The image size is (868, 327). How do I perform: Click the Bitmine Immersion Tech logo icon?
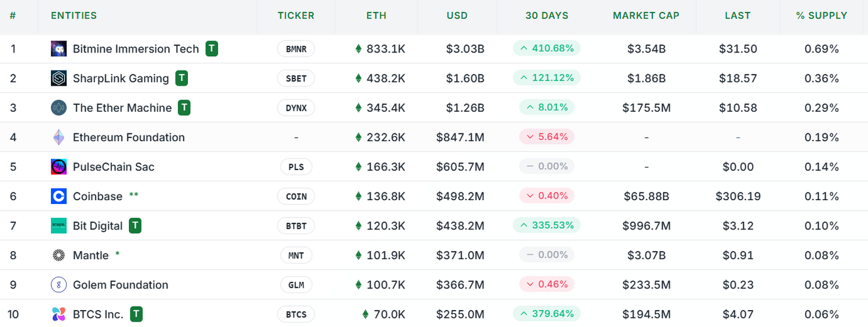(x=59, y=48)
